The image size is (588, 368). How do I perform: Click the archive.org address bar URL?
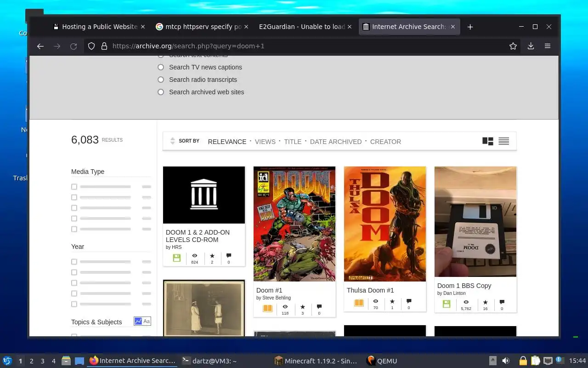(x=188, y=46)
